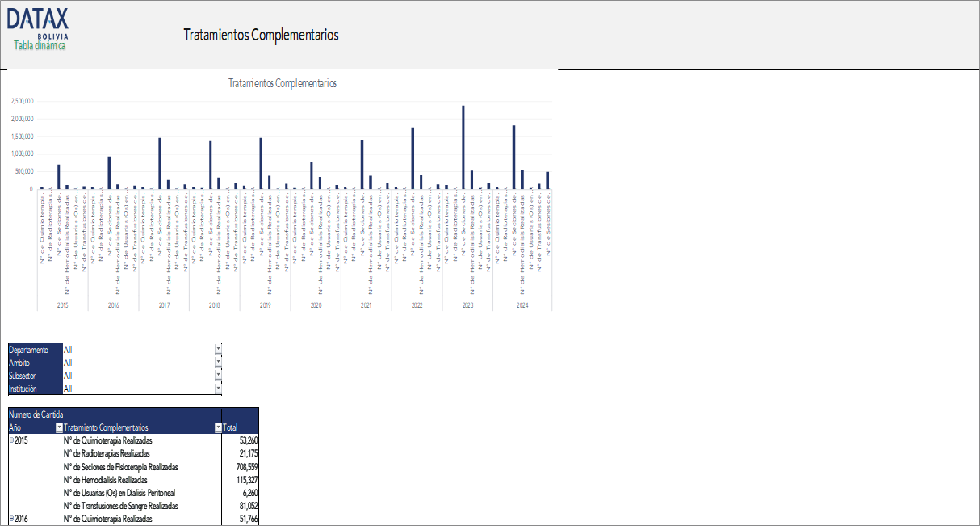
Task: Select the Total column header
Action: [x=230, y=427]
